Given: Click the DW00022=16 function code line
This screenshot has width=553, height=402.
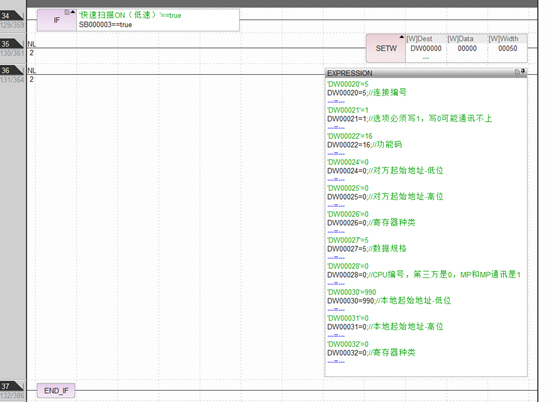Looking at the screenshot, I should pos(365,145).
